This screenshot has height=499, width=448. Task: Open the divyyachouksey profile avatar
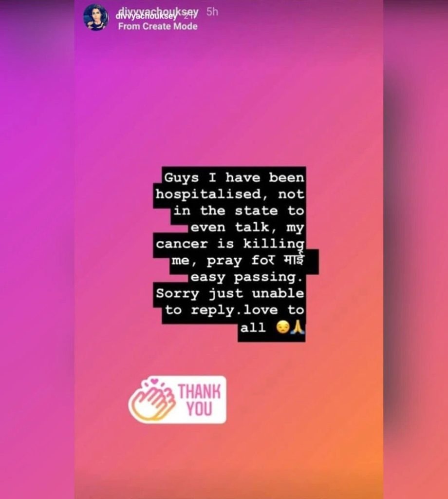95,18
